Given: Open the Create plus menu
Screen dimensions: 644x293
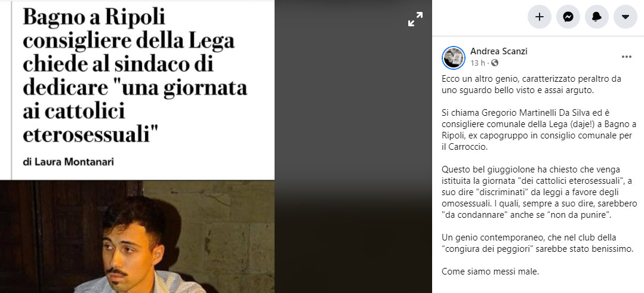Looking at the screenshot, I should pyautogui.click(x=540, y=17).
